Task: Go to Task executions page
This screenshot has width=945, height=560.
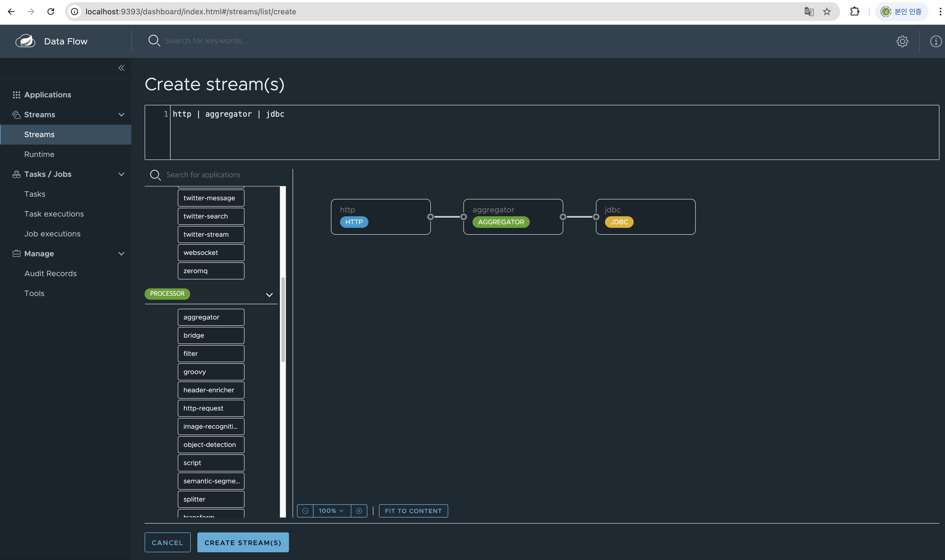Action: [x=54, y=214]
